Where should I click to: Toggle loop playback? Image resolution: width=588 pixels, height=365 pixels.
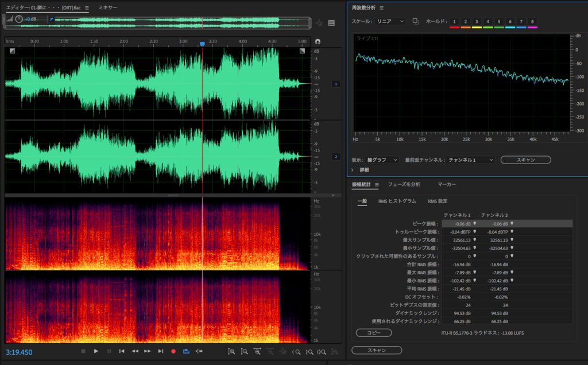[186, 351]
